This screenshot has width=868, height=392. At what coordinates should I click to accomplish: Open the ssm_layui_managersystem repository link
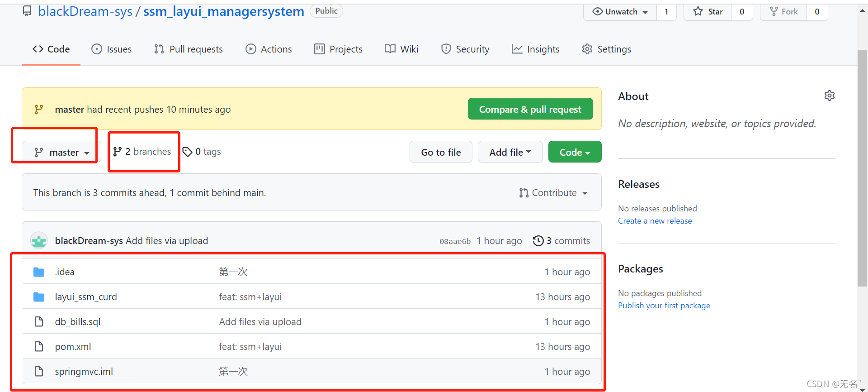point(224,11)
